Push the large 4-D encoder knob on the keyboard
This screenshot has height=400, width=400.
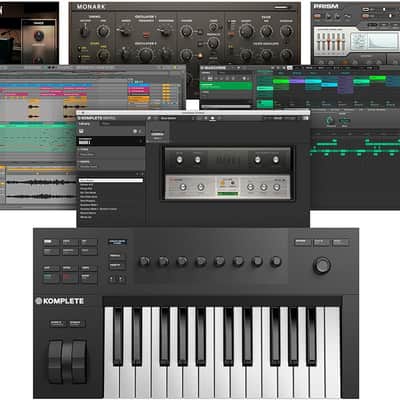(x=322, y=265)
